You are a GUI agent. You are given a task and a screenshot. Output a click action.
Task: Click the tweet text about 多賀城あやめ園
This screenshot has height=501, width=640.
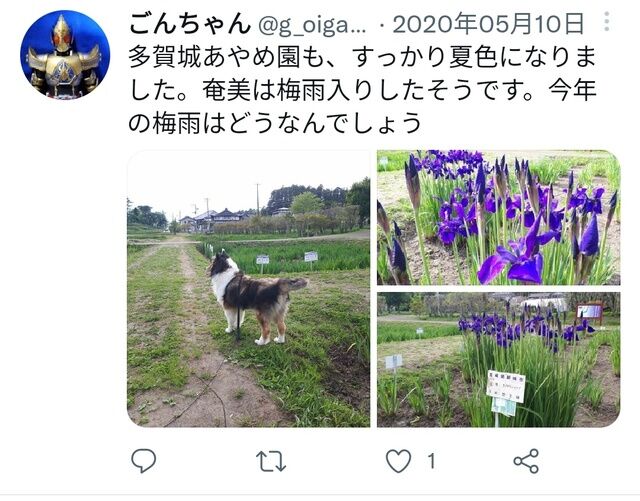362,90
